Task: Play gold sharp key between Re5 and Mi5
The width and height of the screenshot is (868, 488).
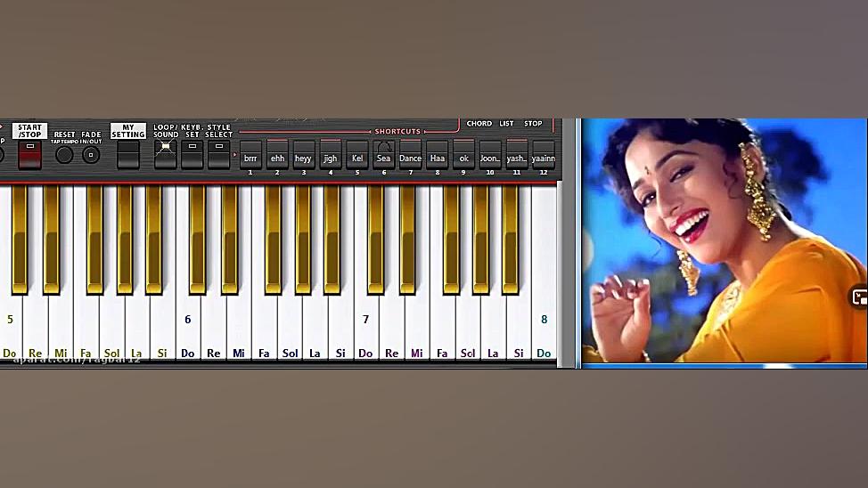Action: pos(52,239)
